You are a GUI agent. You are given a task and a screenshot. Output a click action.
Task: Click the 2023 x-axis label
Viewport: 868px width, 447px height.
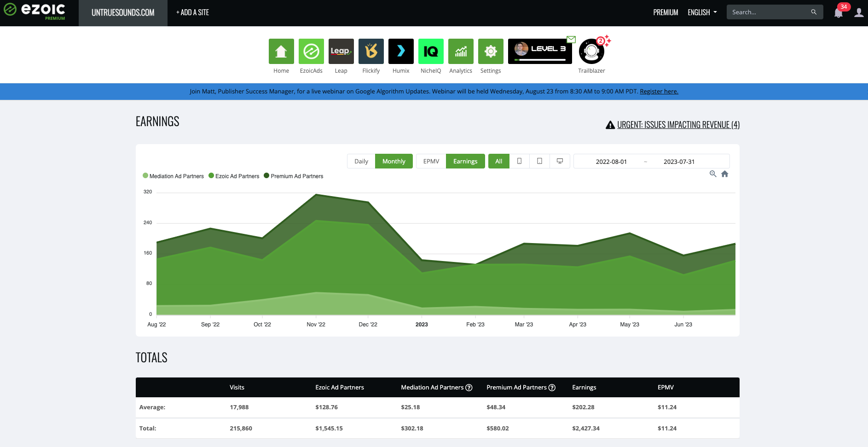[422, 325]
